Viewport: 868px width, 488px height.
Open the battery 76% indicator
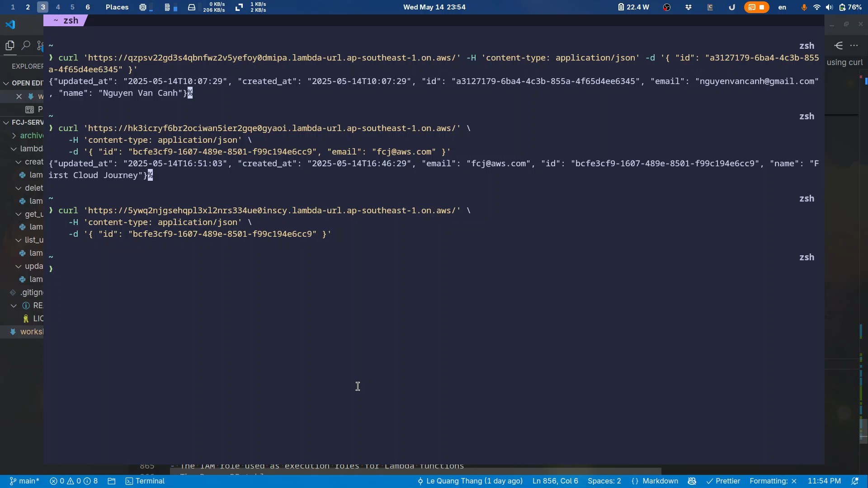(x=850, y=7)
